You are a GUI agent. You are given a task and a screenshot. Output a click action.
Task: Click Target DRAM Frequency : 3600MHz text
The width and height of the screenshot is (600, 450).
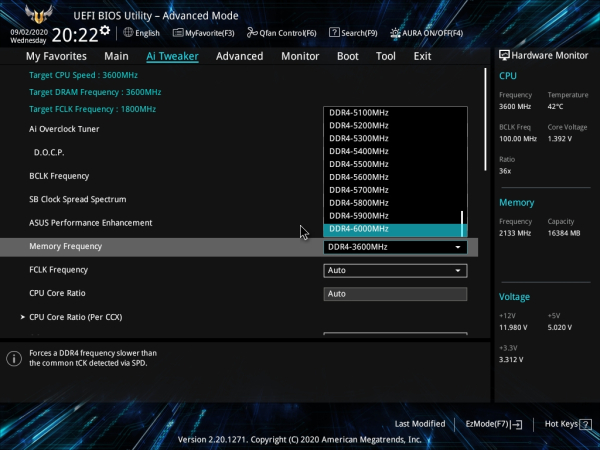tap(95, 92)
